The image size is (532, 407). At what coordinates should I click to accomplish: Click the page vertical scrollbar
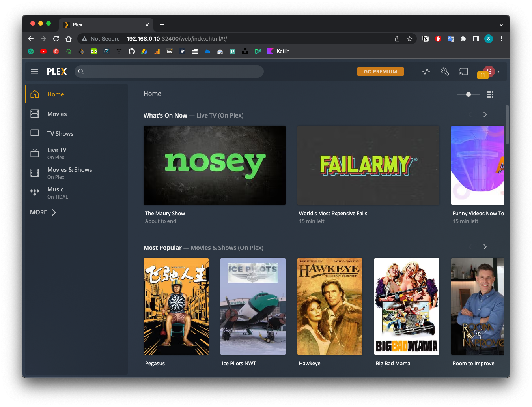coord(507,124)
